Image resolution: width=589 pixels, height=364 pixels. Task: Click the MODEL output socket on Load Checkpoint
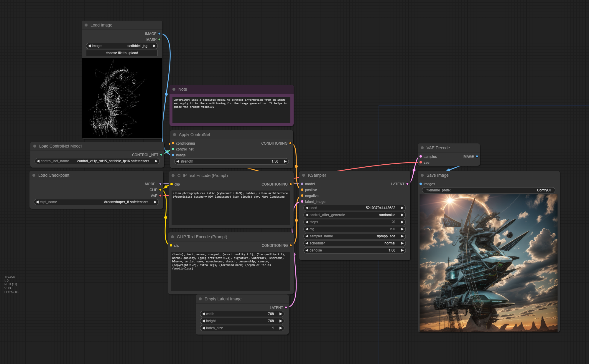[160, 184]
